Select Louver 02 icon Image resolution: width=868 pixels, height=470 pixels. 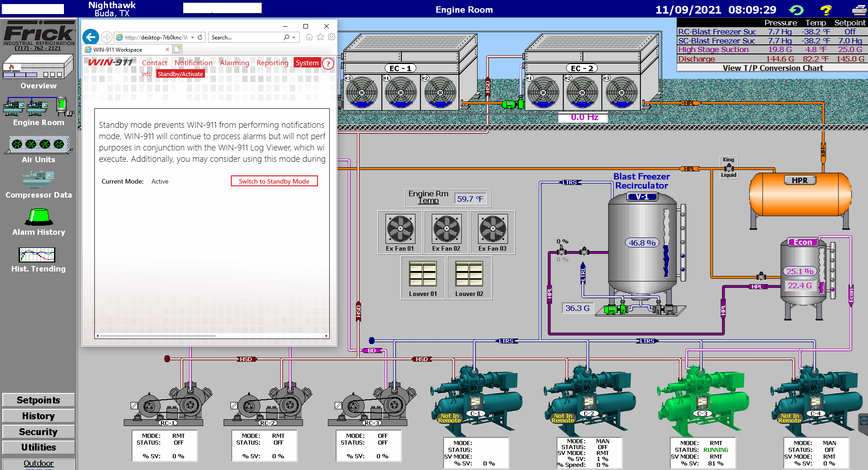point(469,273)
